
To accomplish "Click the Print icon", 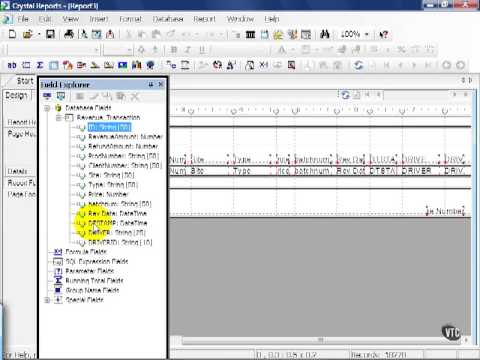I will pos(69,34).
